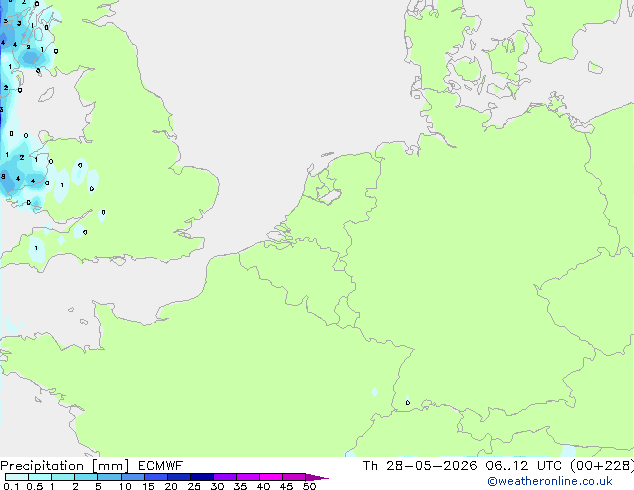Click the '35' legend scale number
Screen dimensions: 634x490
(x=240, y=486)
